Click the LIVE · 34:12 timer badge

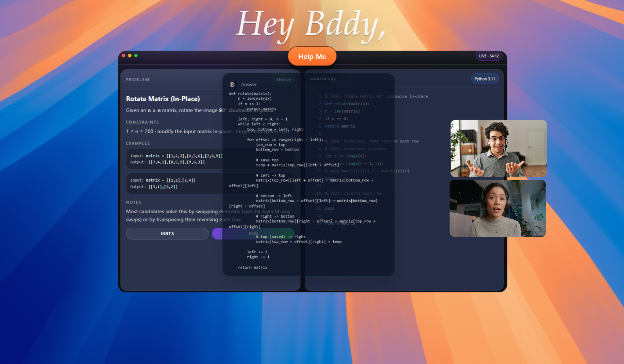[x=489, y=56]
